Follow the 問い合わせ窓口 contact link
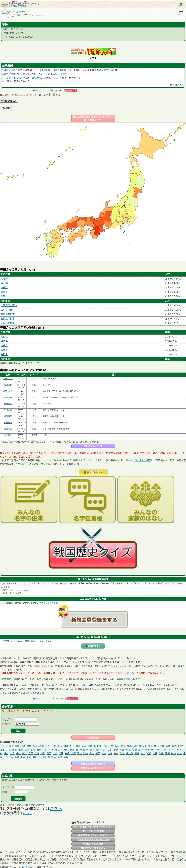The image size is (186, 868). 143,460
